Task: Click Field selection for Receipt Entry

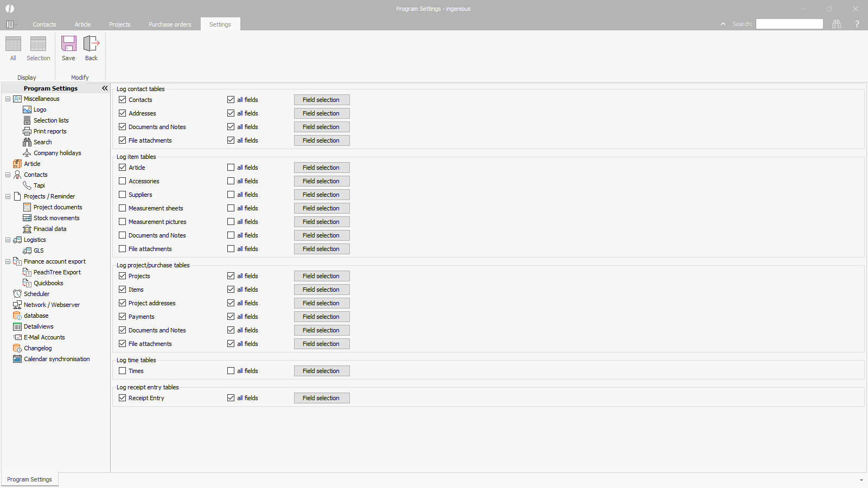Action: click(322, 398)
